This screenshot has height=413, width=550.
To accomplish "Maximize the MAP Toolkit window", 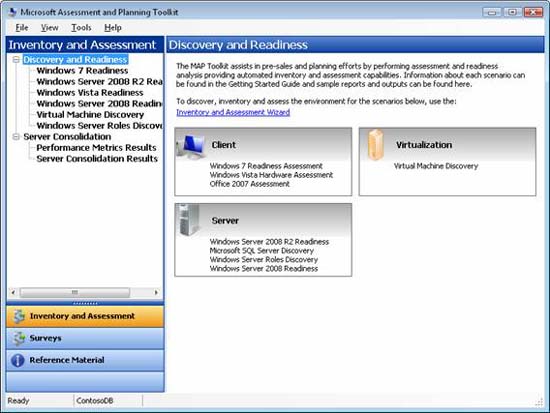I will [x=512, y=13].
